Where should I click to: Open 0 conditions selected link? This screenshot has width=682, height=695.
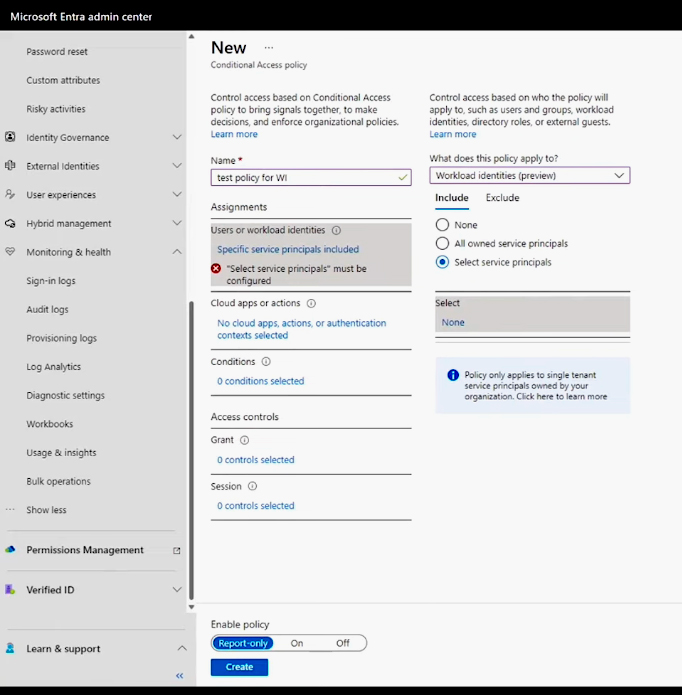click(x=261, y=381)
